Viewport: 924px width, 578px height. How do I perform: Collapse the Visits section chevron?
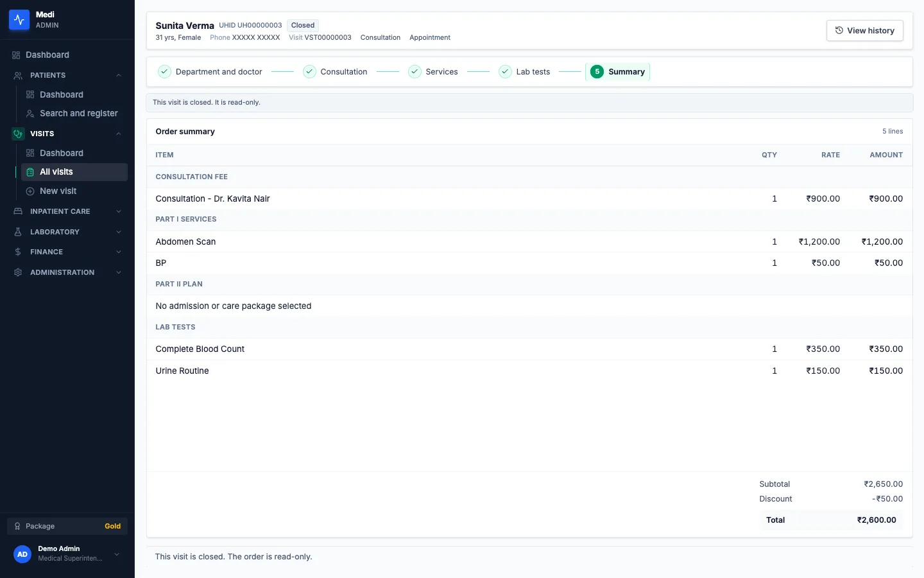(x=119, y=134)
